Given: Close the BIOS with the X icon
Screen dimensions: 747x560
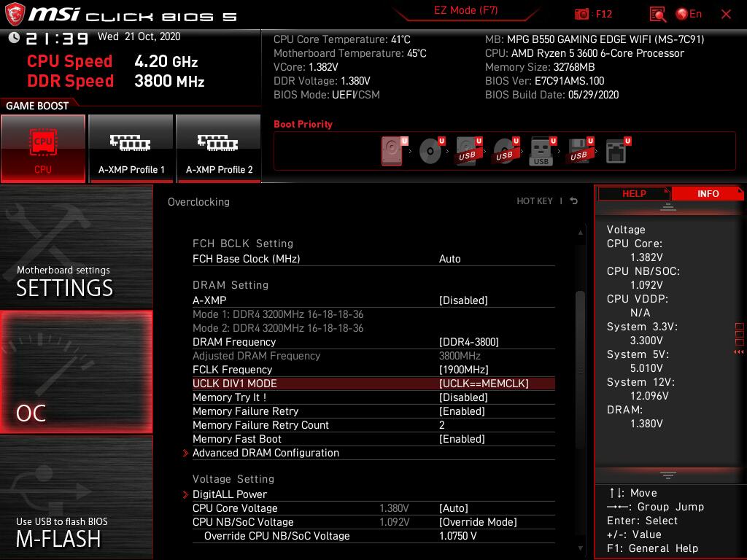Looking at the screenshot, I should tap(726, 14).
